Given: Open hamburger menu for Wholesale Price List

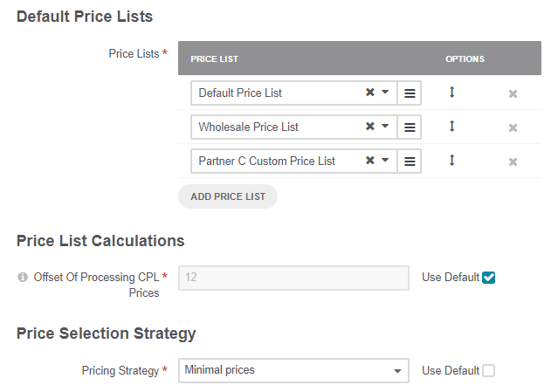Looking at the screenshot, I should 410,127.
